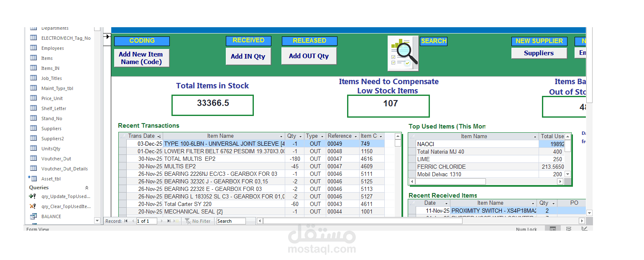Open the BALANCE query icon
Screen dimensions: 644x260
[33, 216]
